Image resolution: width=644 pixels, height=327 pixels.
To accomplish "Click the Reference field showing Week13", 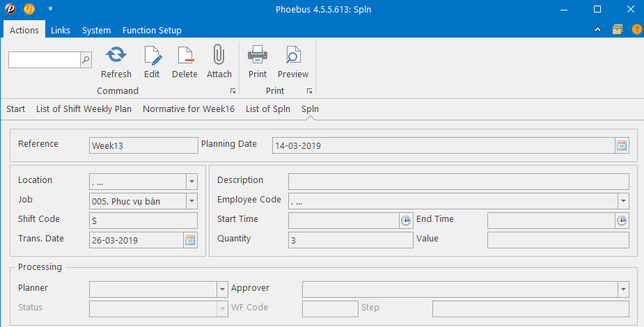I will point(143,145).
